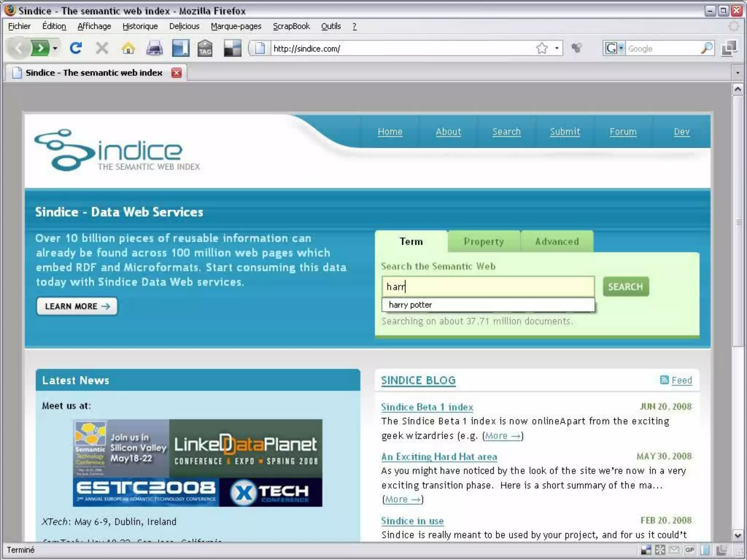Image resolution: width=747 pixels, height=560 pixels.
Task: Click the LEARN MORE button
Action: 77,306
